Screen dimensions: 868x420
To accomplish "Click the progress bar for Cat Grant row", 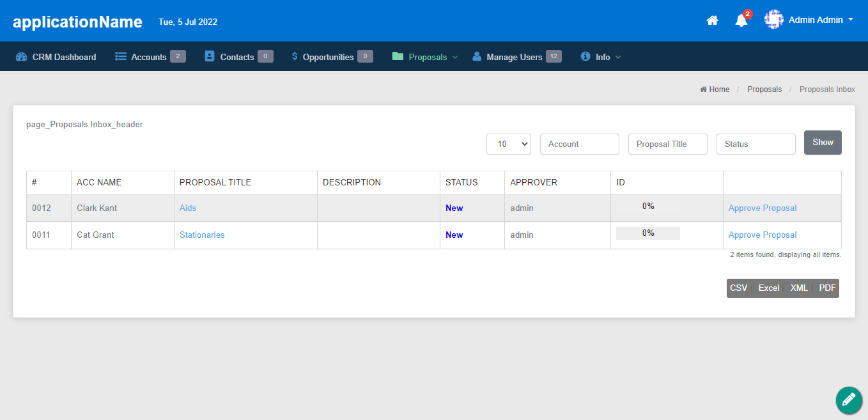I will click(647, 233).
